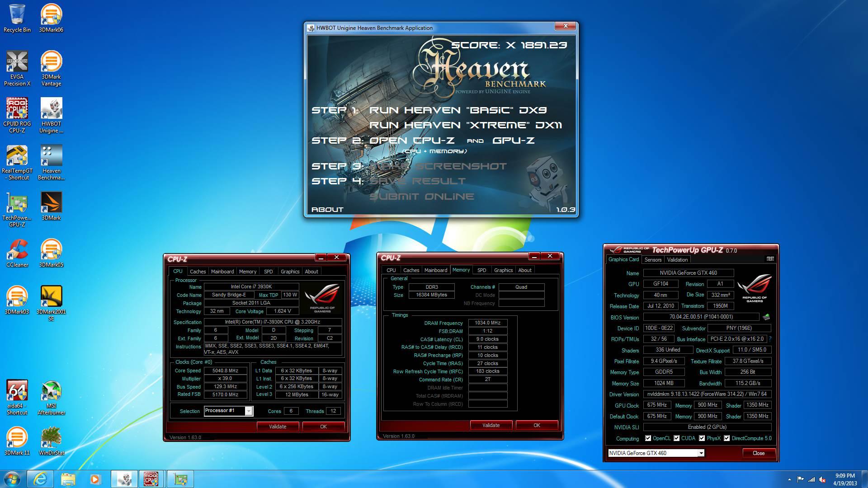Click OPEN CPU-Z in HWBOT Heaven
The width and height of the screenshot is (868, 488).
(412, 141)
